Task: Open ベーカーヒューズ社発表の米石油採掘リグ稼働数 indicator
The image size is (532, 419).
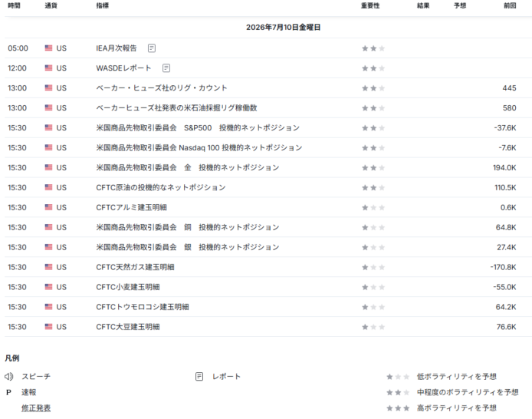Action: tap(176, 108)
